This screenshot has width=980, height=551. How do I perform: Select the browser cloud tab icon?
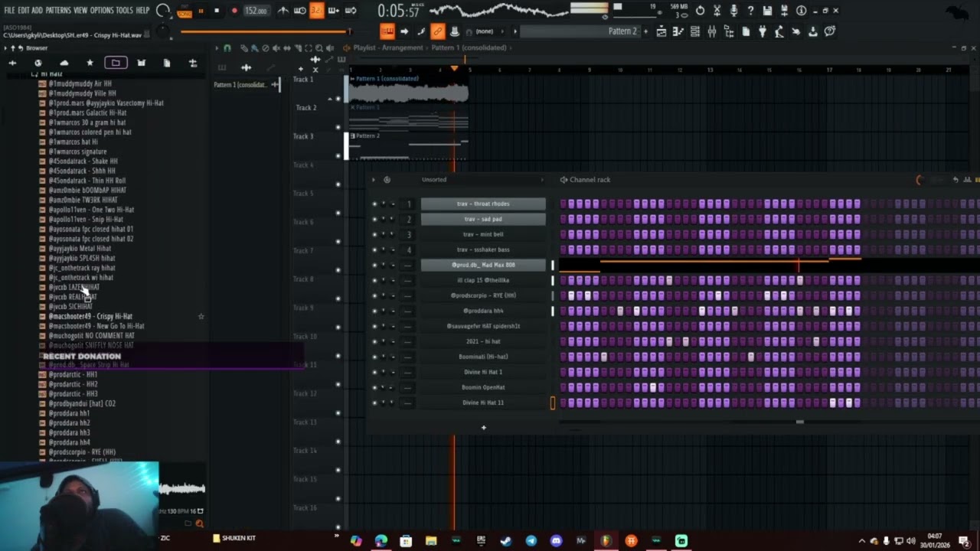[64, 63]
